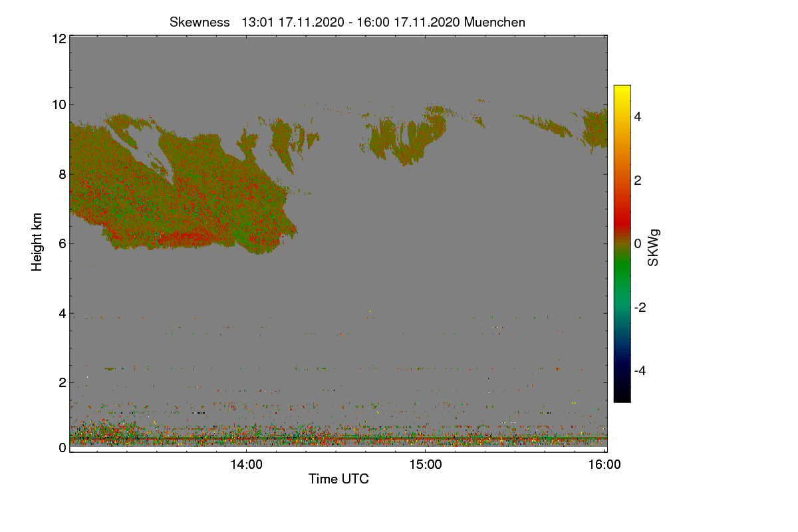Click the 6 height axis label
This screenshot has width=798, height=532.
[x=63, y=243]
